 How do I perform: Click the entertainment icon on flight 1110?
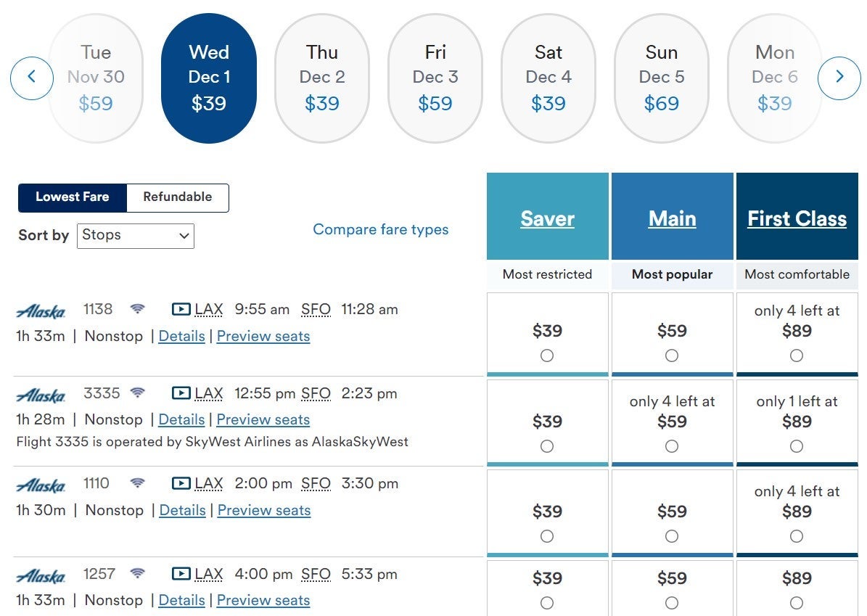click(181, 483)
